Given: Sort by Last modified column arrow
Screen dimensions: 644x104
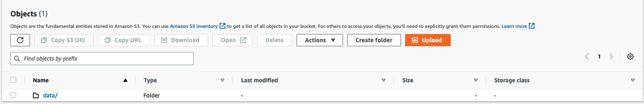Looking at the screenshot, I should click(383, 80).
